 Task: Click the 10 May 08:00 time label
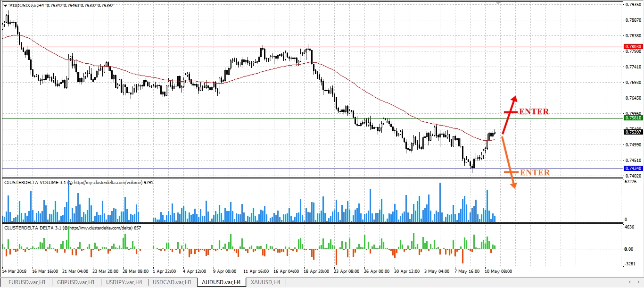[498, 271]
